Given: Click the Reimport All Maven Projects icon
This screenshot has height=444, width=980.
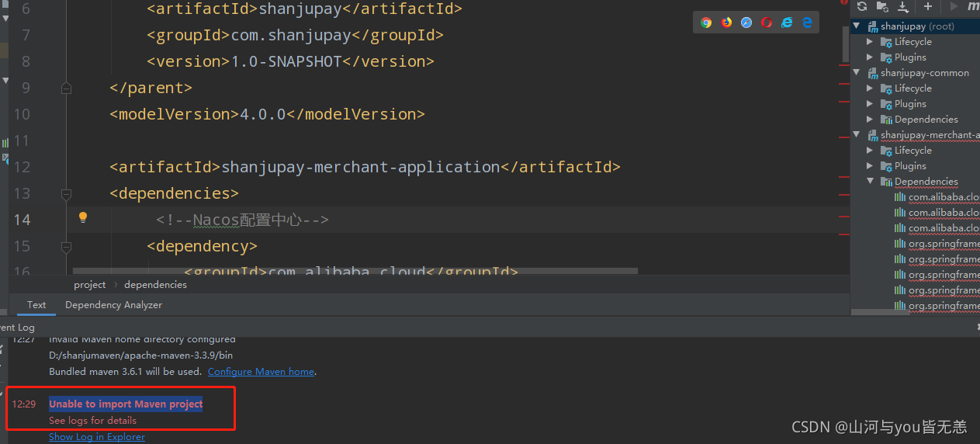Looking at the screenshot, I should pyautogui.click(x=862, y=6).
